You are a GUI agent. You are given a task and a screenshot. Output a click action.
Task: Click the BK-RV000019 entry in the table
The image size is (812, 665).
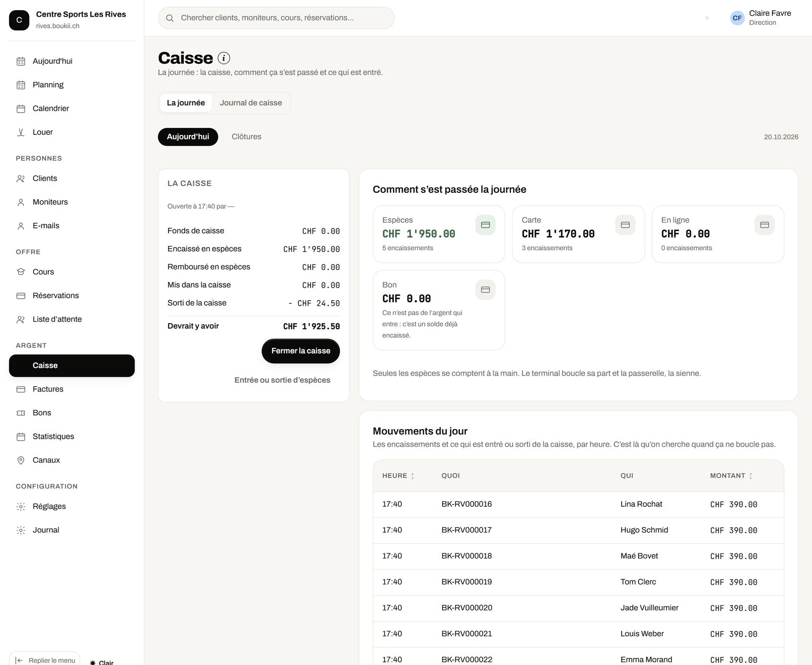pos(466,582)
